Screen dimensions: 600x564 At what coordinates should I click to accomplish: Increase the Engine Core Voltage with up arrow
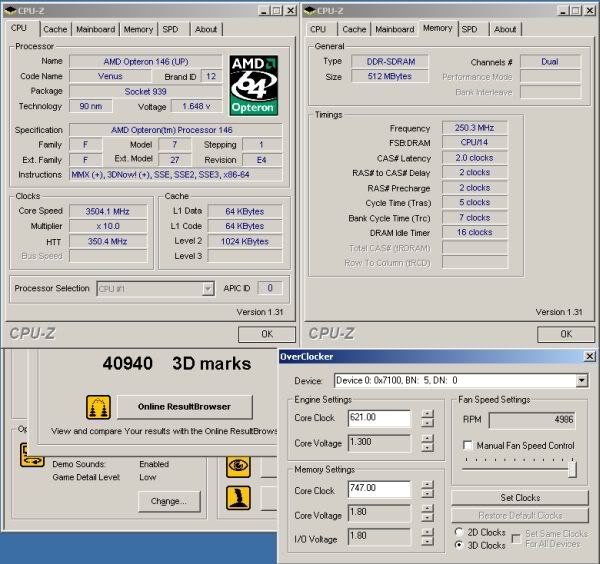pos(427,438)
